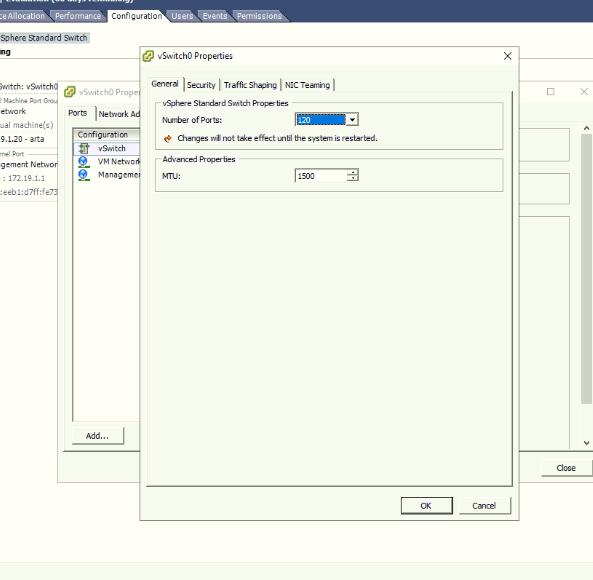Select the vSwitch row in configuration list
This screenshot has height=580, width=593.
click(x=107, y=148)
